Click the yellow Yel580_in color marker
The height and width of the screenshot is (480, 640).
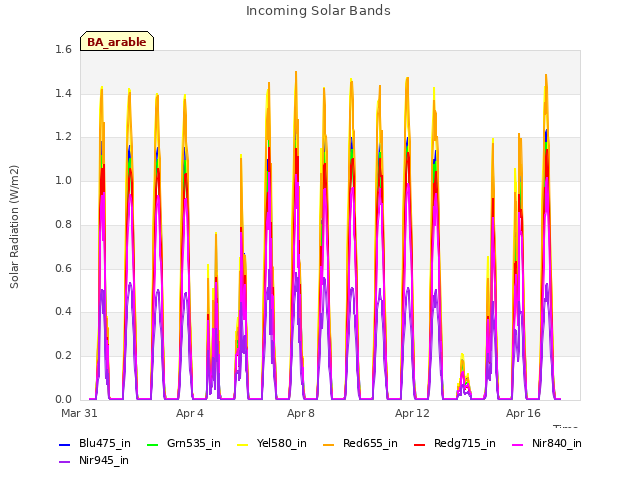click(242, 444)
